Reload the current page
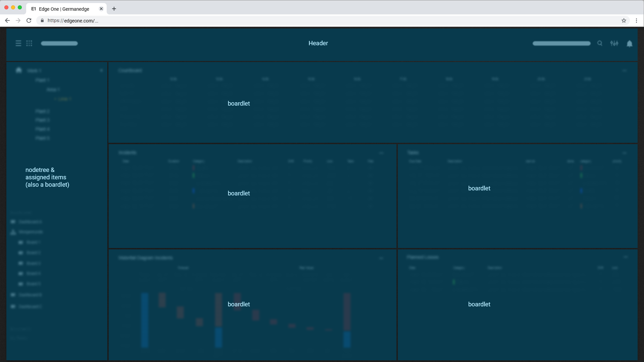The height and width of the screenshot is (362, 644). tap(29, 20)
